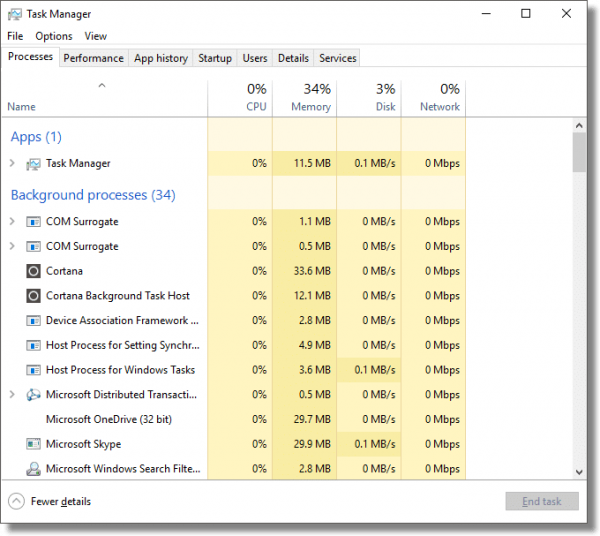Click the first COM Surrogate process icon

click(33, 222)
